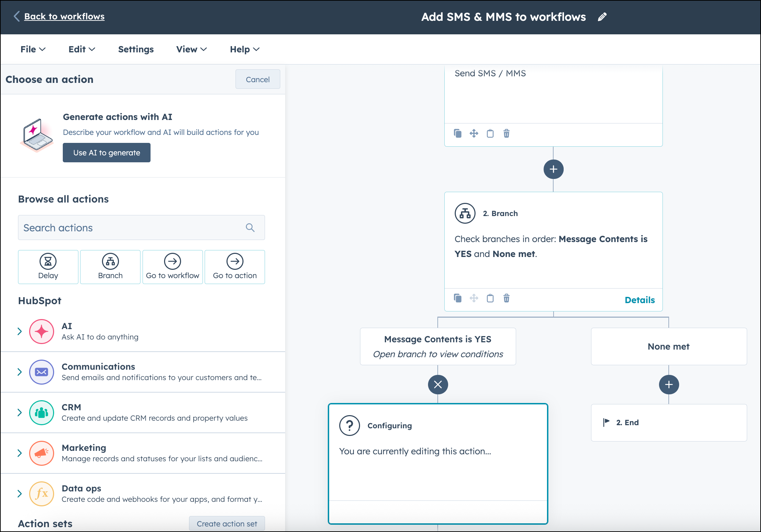Expand the AI actions category
Screen dimensions: 761x532
point(20,331)
